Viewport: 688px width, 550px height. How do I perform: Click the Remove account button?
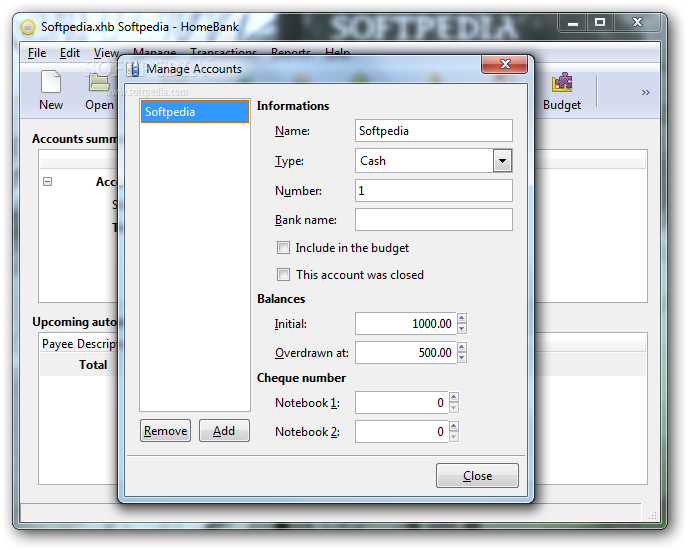click(x=165, y=431)
